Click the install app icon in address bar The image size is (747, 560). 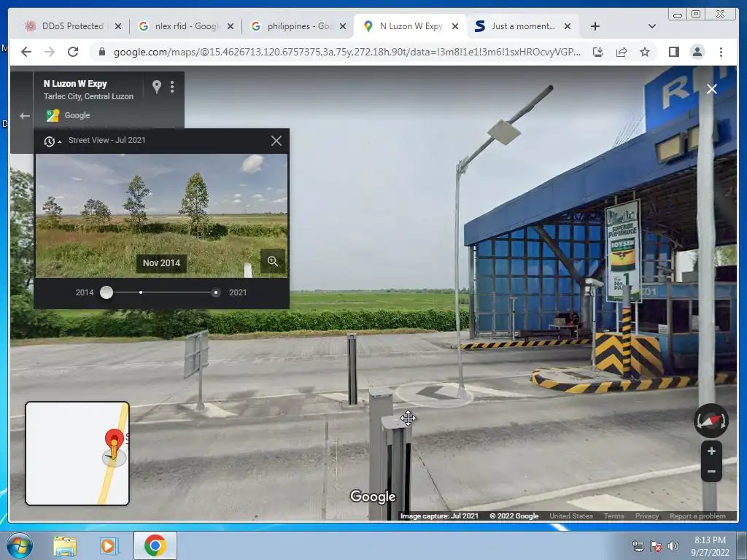[598, 52]
